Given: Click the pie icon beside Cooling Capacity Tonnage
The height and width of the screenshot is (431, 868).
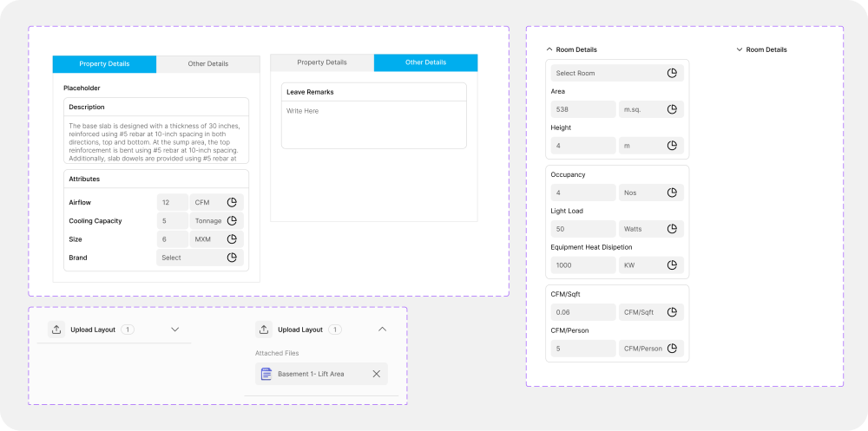Looking at the screenshot, I should [x=232, y=220].
